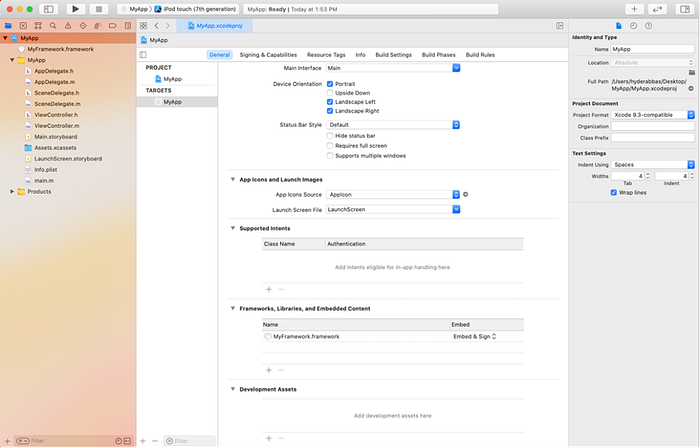The height and width of the screenshot is (448, 700).
Task: Run the app with the play button
Action: 75,9
